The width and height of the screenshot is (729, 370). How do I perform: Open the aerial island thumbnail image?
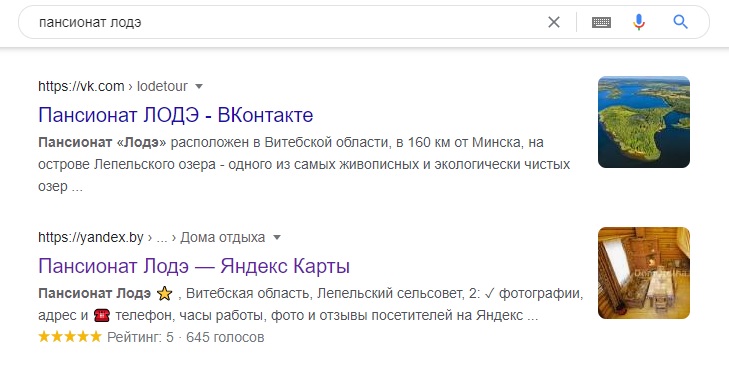tap(644, 122)
